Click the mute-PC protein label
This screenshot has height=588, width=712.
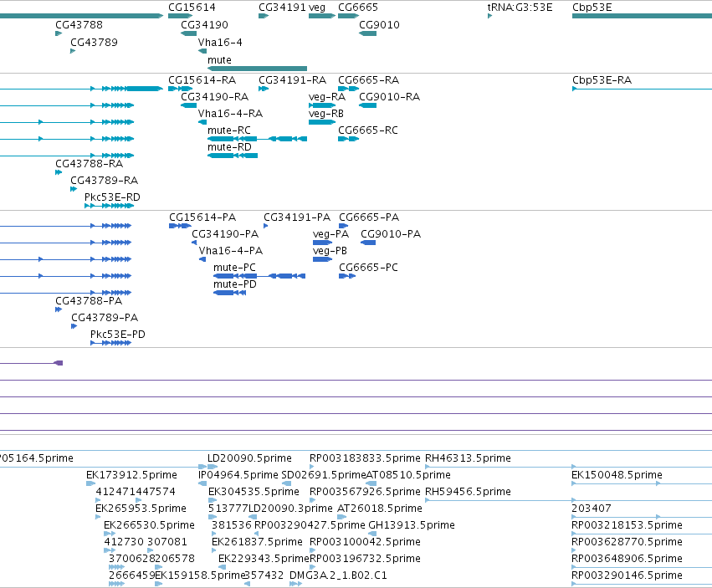[x=234, y=268]
